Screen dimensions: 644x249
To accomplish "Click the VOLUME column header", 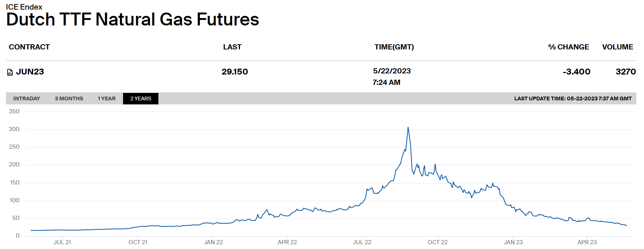I will point(617,47).
